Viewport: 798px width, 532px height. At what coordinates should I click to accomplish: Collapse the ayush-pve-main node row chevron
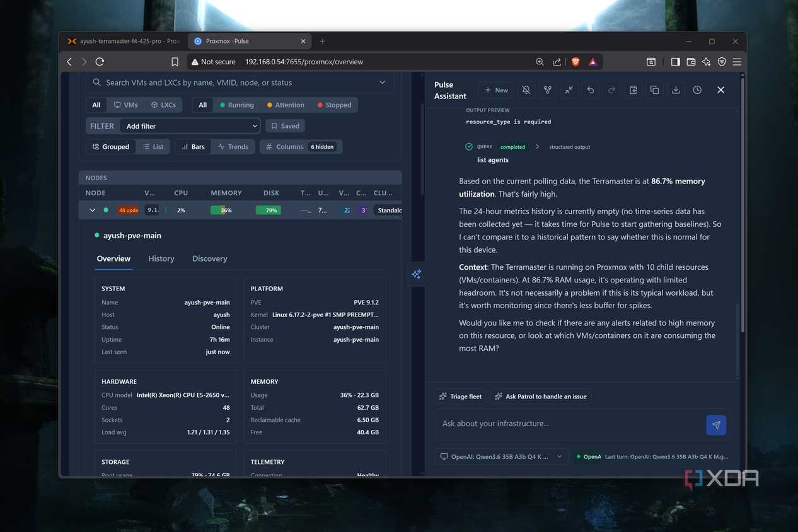[93, 210]
